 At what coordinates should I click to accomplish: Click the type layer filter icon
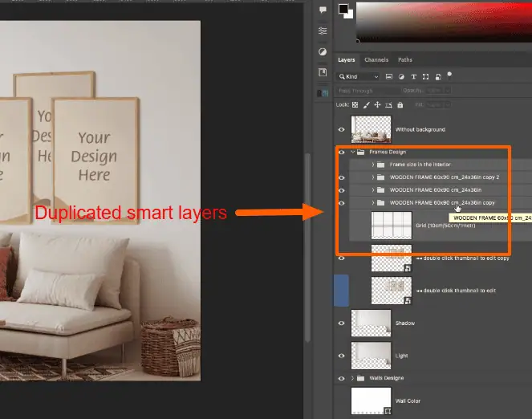click(x=413, y=76)
